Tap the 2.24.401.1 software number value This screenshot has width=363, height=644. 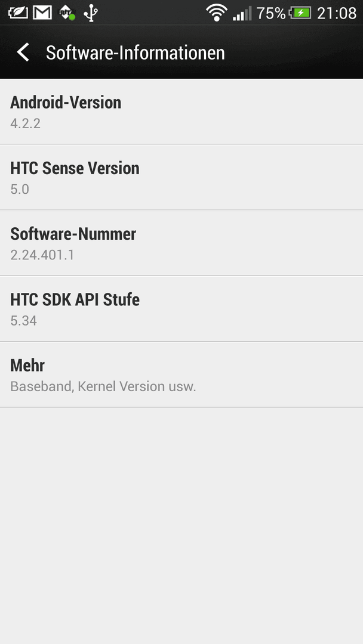tap(42, 255)
